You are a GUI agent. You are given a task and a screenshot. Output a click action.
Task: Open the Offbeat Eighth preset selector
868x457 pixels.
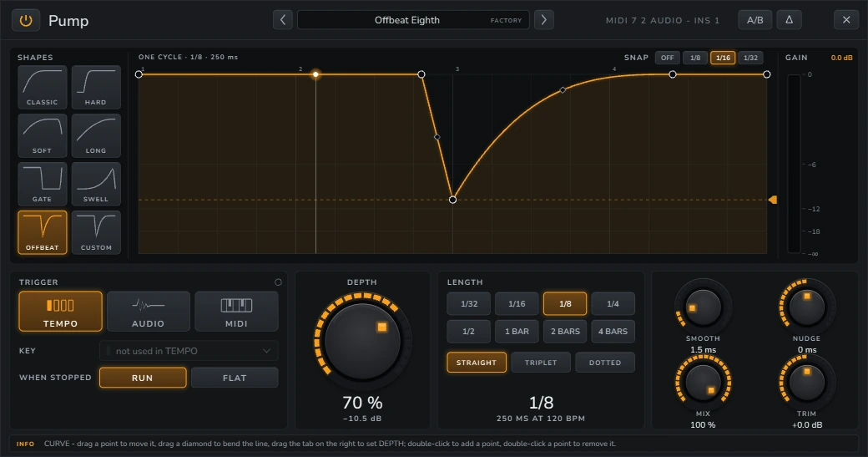[413, 20]
